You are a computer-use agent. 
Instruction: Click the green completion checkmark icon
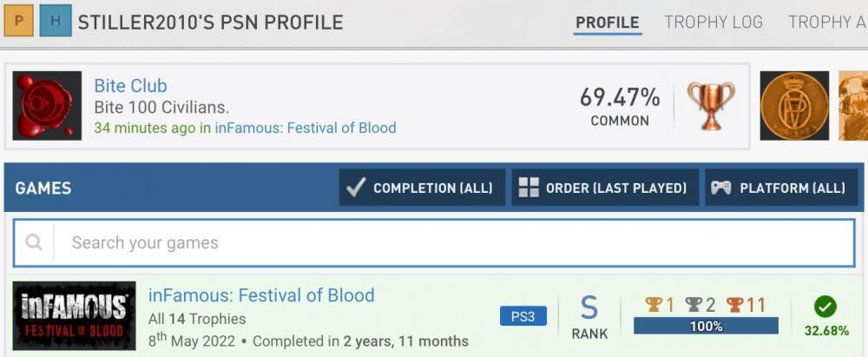[x=825, y=306]
